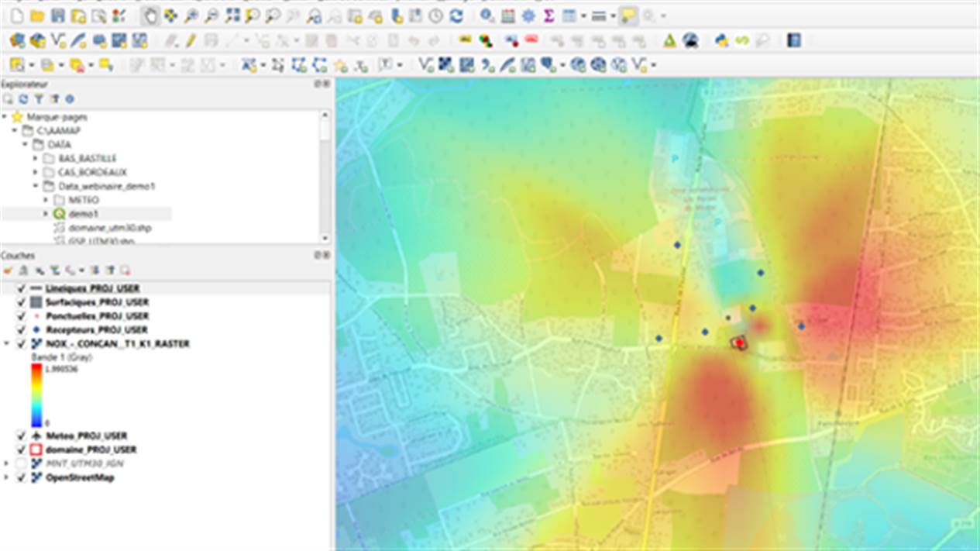Collapse the DATA folder node

point(25,144)
